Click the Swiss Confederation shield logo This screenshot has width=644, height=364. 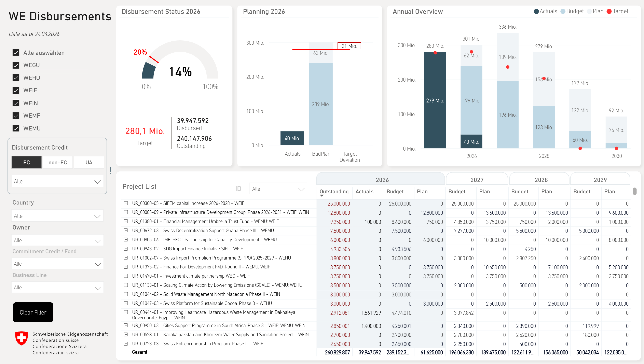coord(22,338)
